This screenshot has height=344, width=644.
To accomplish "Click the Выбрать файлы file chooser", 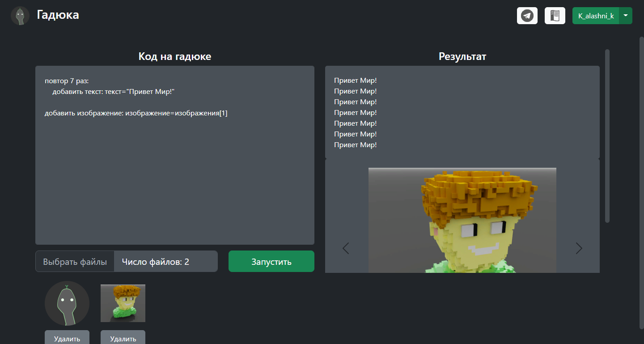I will (75, 262).
